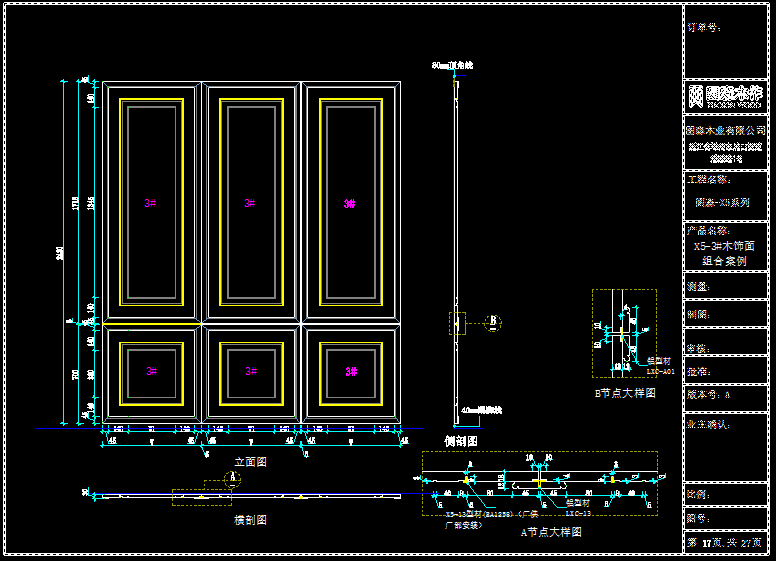
Task: Click the circled A marker on cross-section
Action: [x=234, y=478]
